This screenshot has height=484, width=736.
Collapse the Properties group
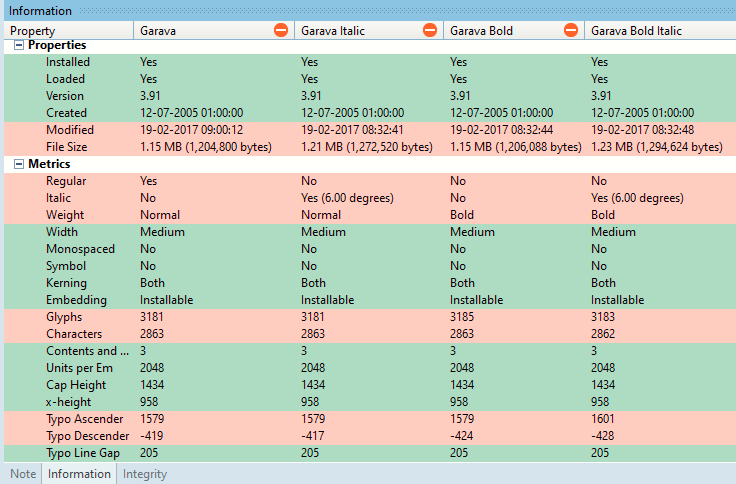19,45
